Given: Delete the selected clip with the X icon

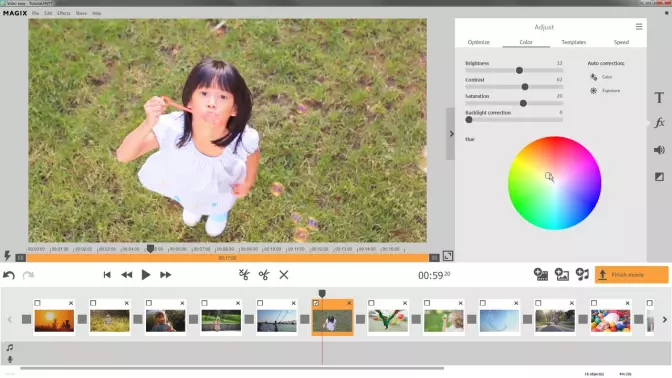Looking at the screenshot, I should 284,275.
